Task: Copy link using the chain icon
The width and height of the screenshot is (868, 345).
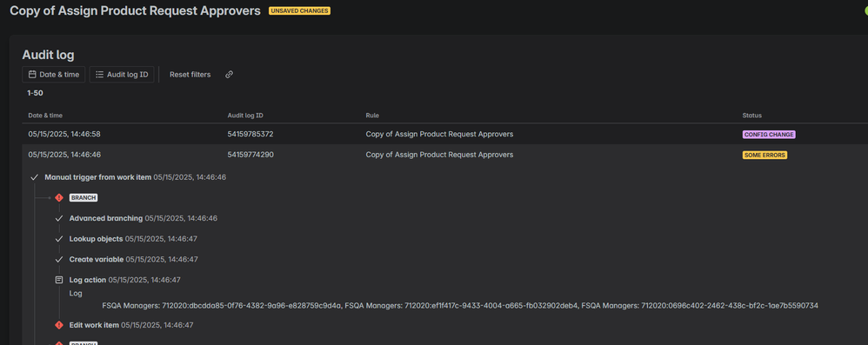Action: [x=230, y=75]
